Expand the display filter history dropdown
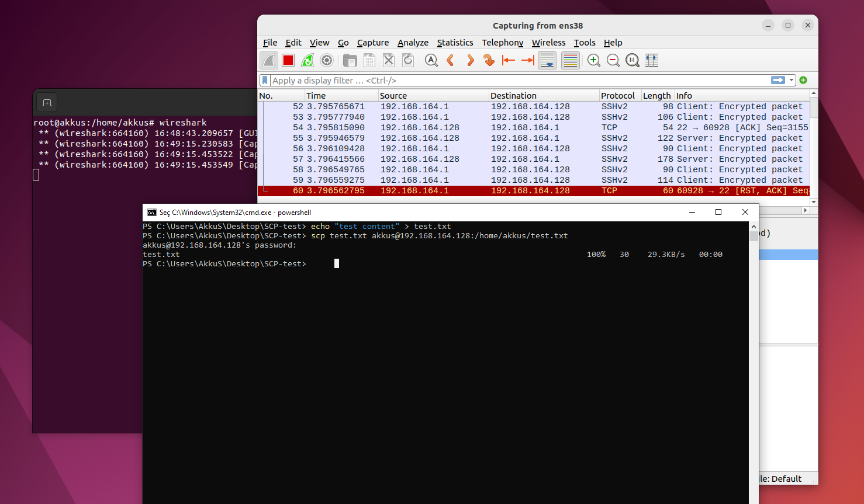 point(792,80)
